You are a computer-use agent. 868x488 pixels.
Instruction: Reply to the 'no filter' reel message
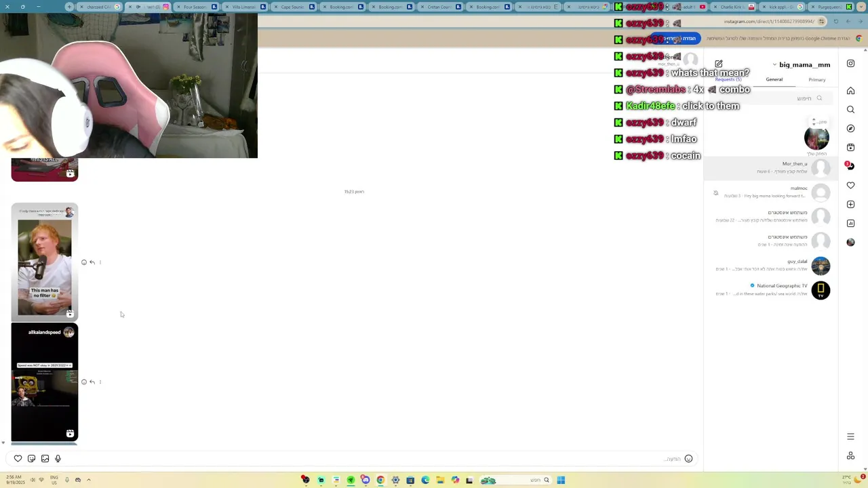tap(92, 262)
